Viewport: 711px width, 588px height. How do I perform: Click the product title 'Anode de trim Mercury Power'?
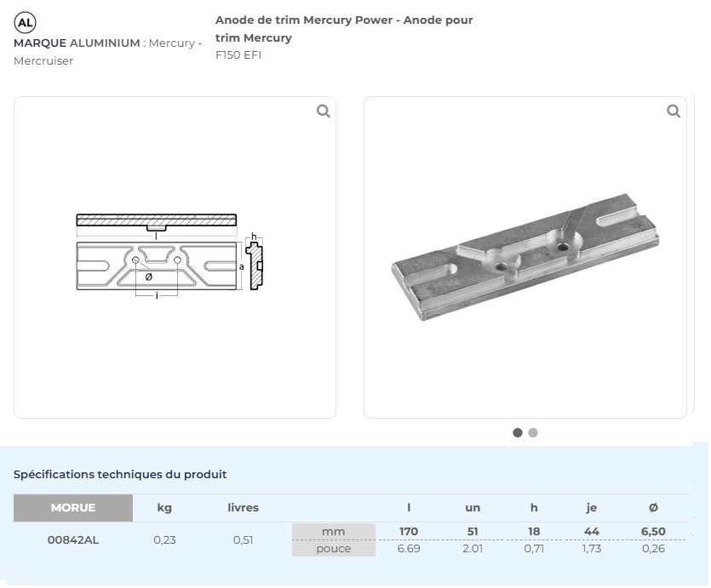304,20
